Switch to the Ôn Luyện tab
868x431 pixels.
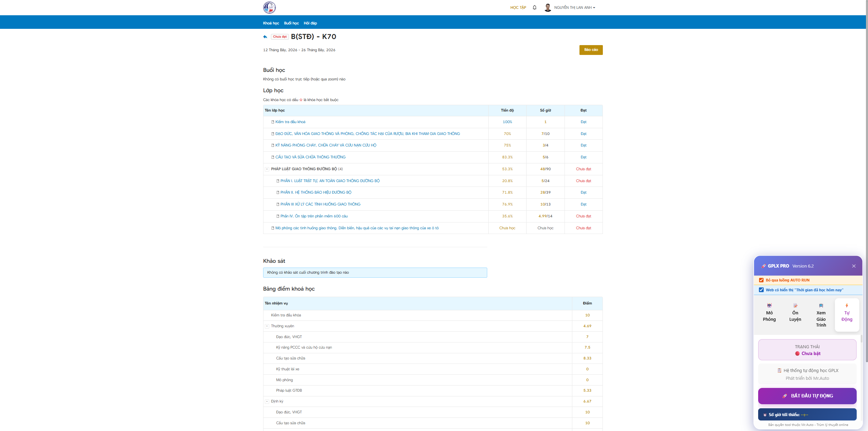(795, 315)
